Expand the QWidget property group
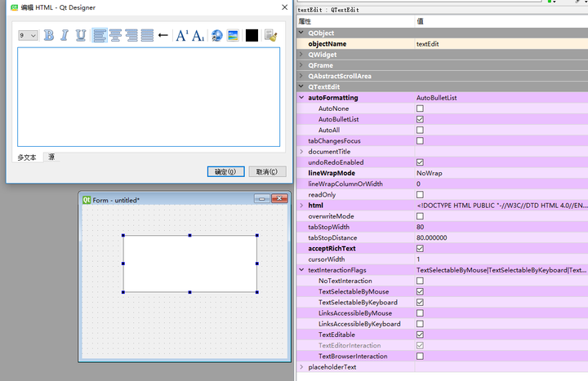 pyautogui.click(x=302, y=55)
